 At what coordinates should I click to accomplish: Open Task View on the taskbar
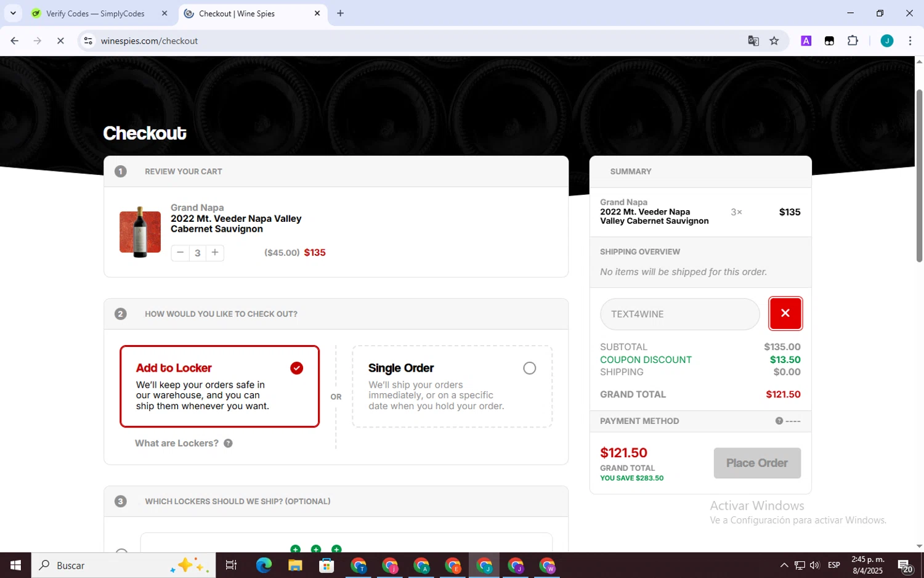coord(232,565)
